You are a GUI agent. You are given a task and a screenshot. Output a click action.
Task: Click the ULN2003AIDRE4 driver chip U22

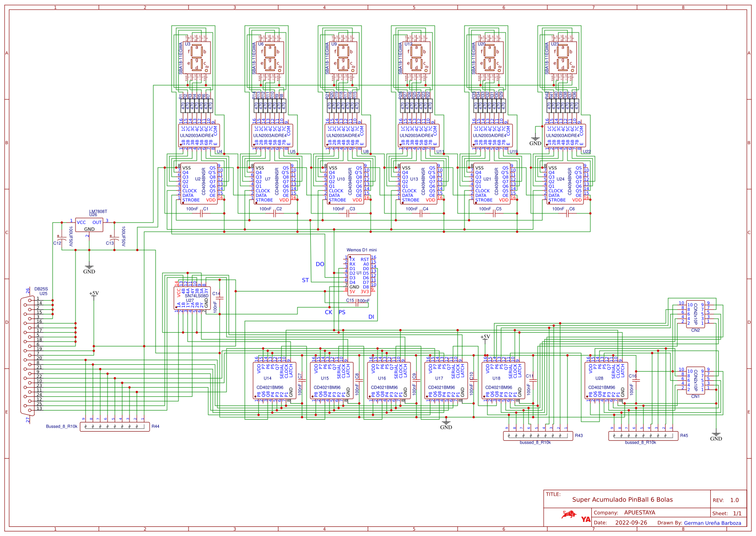pyautogui.click(x=565, y=135)
